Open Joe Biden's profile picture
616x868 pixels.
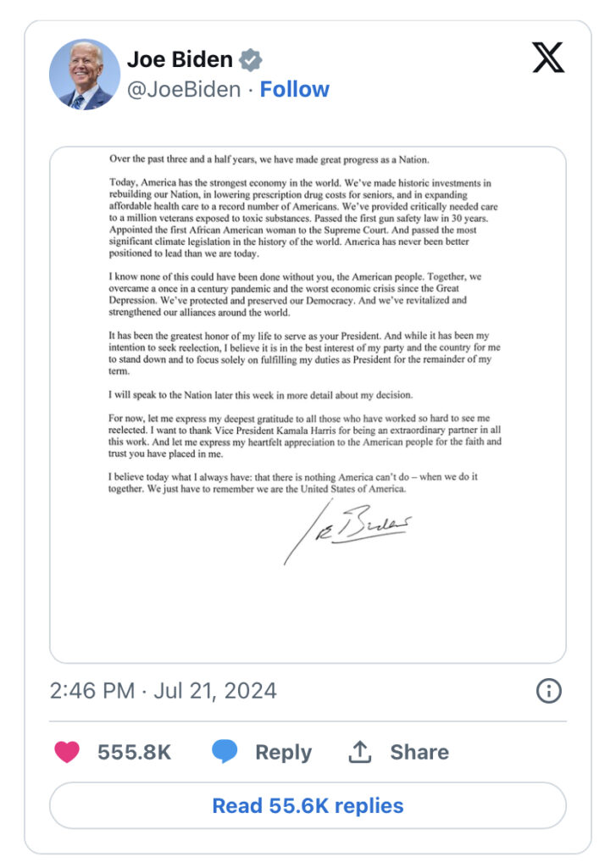pos(85,75)
